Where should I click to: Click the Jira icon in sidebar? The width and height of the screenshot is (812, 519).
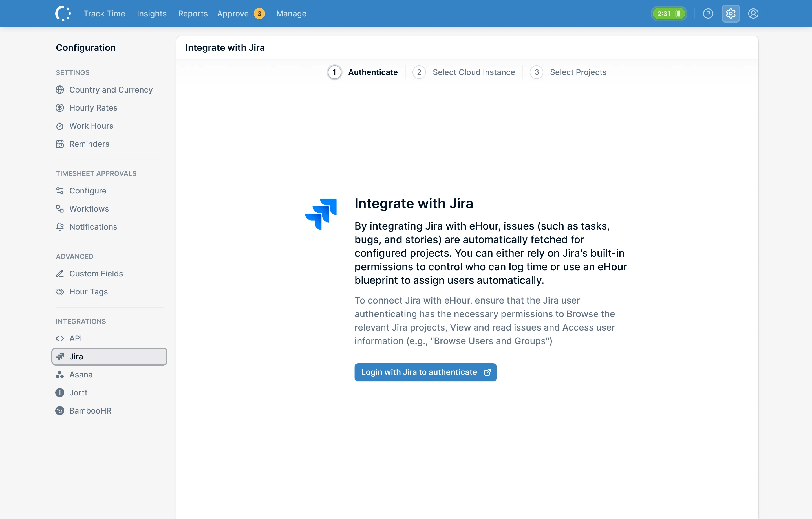coord(60,357)
